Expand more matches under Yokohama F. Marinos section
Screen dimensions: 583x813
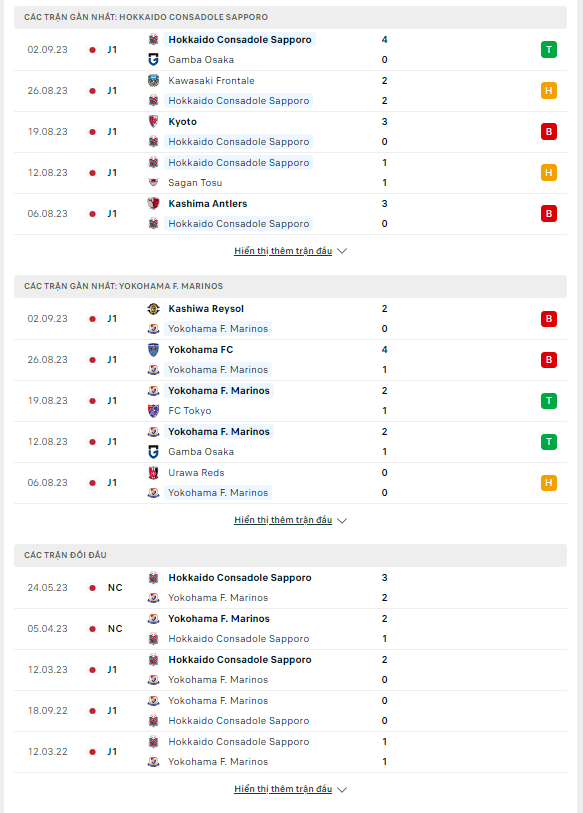290,520
